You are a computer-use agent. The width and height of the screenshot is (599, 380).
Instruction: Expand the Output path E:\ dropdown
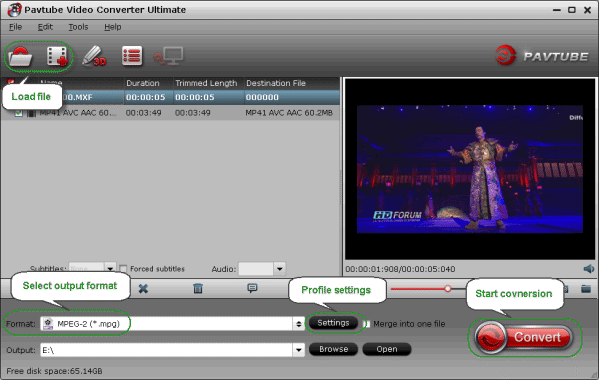coord(299,349)
